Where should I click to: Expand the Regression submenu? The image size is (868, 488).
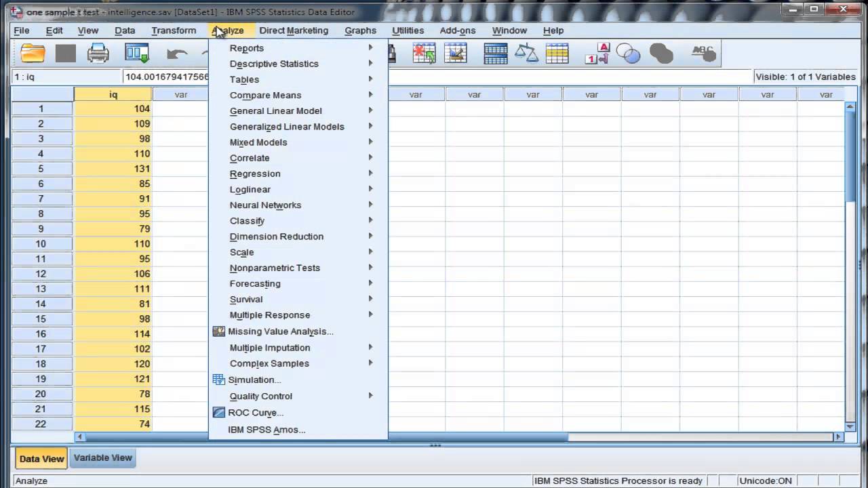pyautogui.click(x=298, y=174)
